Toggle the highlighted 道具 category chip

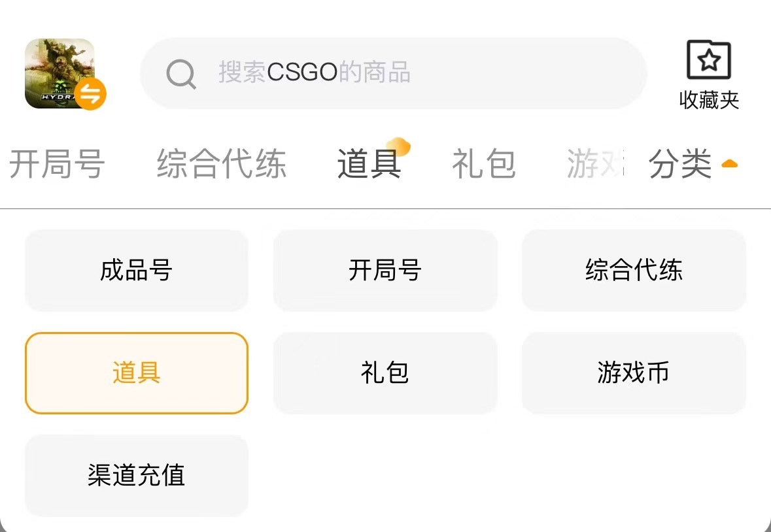pyautogui.click(x=136, y=373)
